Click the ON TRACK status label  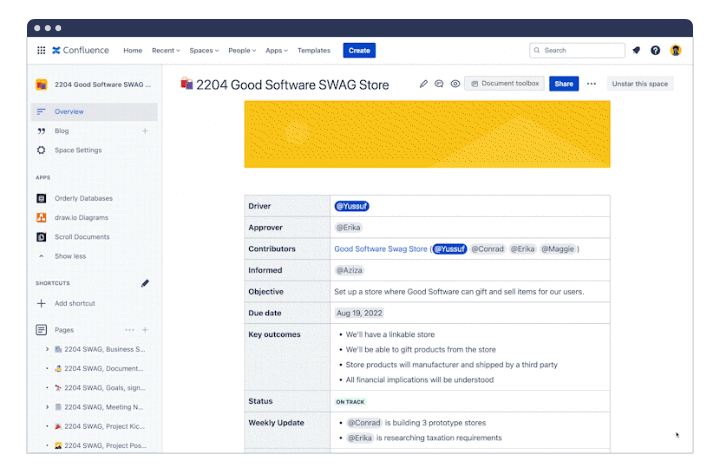[350, 402]
